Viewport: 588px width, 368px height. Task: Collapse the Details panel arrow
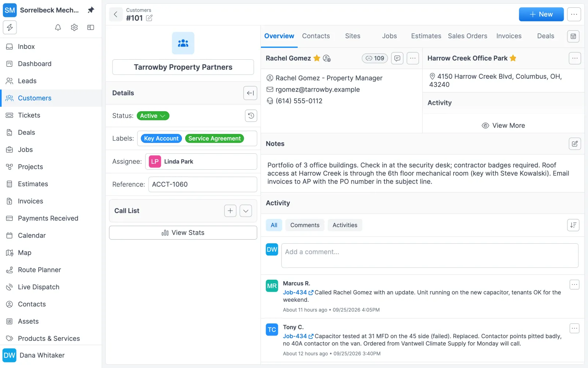[x=250, y=93]
